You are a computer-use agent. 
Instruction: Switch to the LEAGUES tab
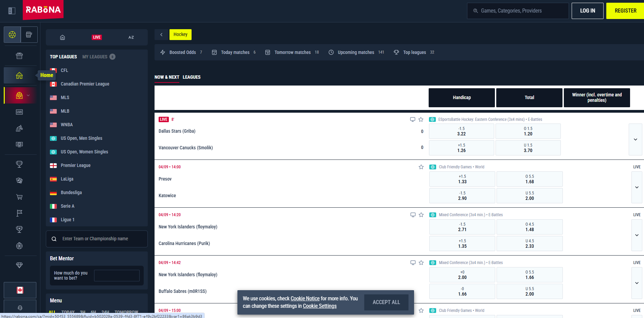[x=192, y=77]
